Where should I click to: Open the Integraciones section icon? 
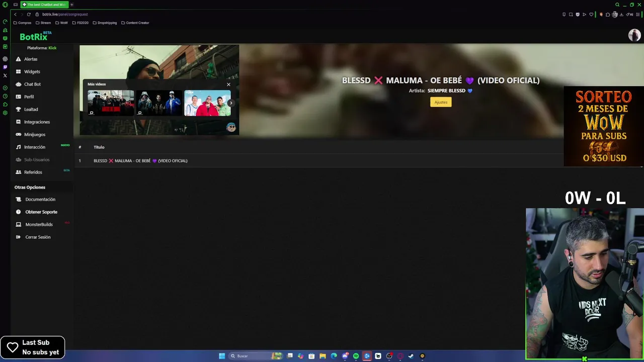click(x=19, y=122)
